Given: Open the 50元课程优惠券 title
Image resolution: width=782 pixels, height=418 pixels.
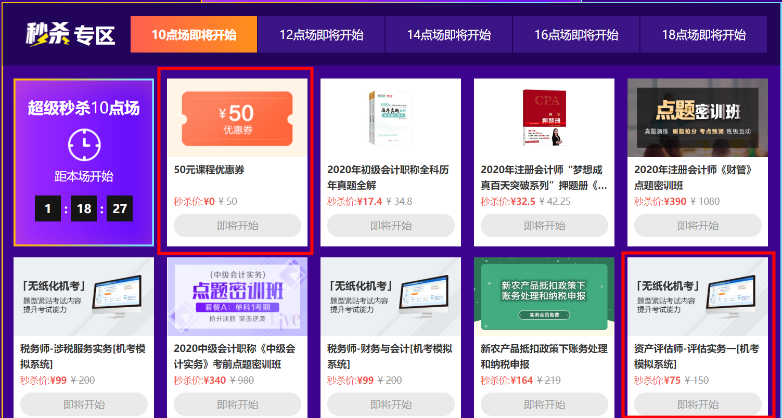Looking at the screenshot, I should point(209,170).
